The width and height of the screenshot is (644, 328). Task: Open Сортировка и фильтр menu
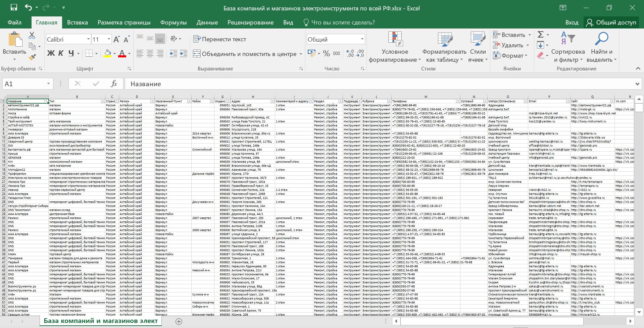pyautogui.click(x=568, y=47)
